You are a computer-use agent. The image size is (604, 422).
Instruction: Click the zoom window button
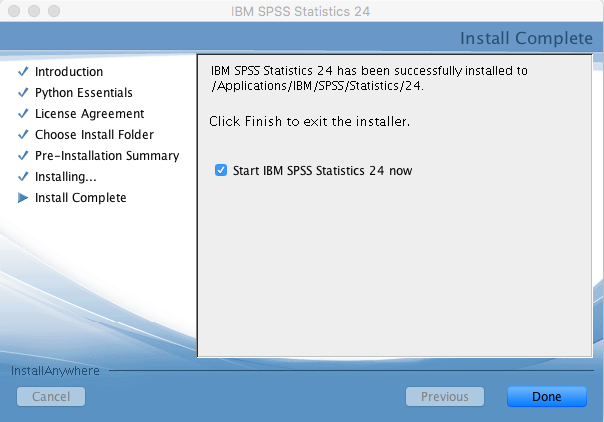pyautogui.click(x=54, y=11)
